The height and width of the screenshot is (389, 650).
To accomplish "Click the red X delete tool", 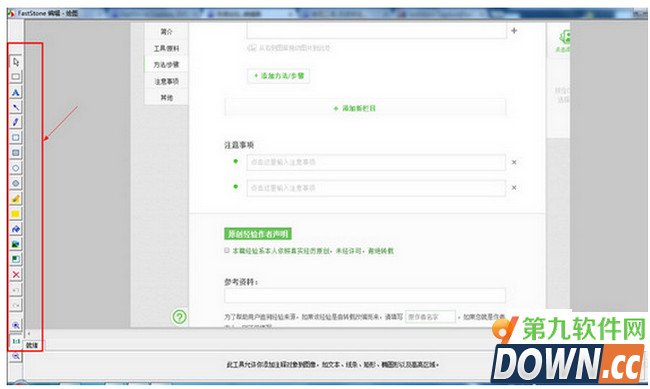I will [16, 275].
